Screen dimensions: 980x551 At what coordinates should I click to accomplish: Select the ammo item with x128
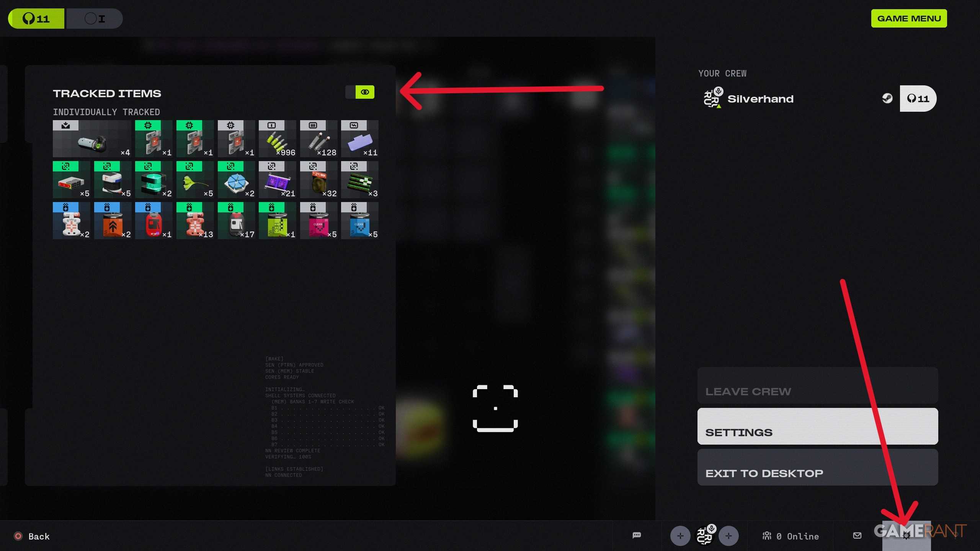click(x=318, y=139)
